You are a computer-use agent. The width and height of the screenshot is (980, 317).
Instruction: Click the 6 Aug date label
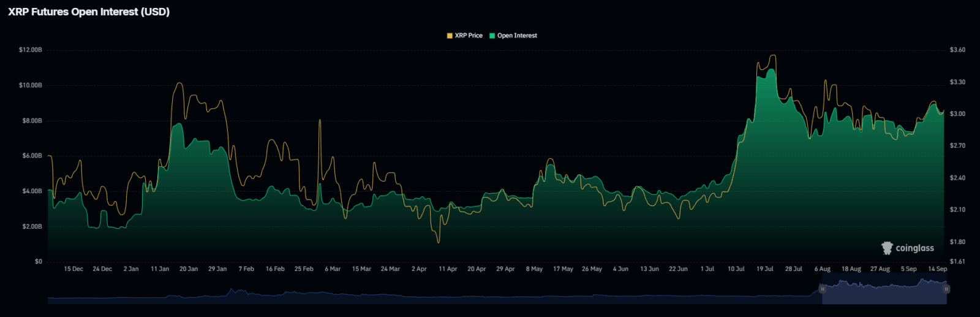coord(823,269)
